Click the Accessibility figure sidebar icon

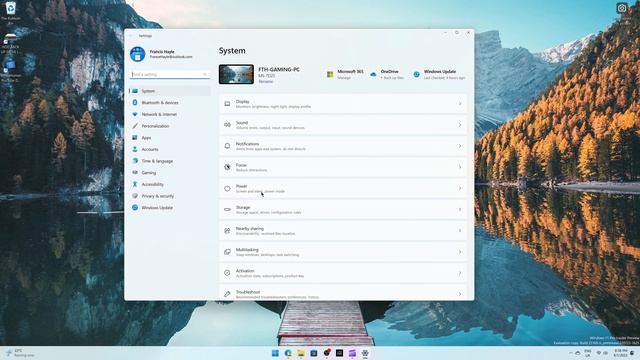click(x=135, y=184)
